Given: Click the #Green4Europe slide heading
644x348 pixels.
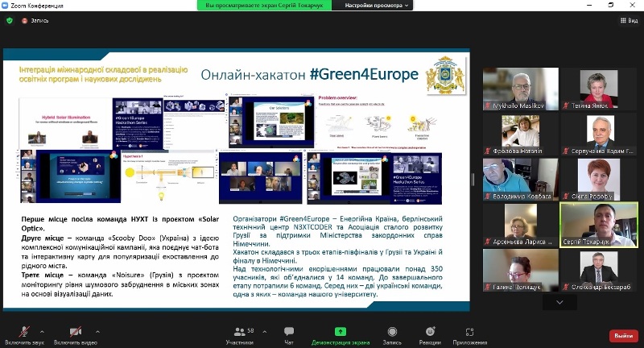Looking at the screenshot, I should [x=364, y=74].
